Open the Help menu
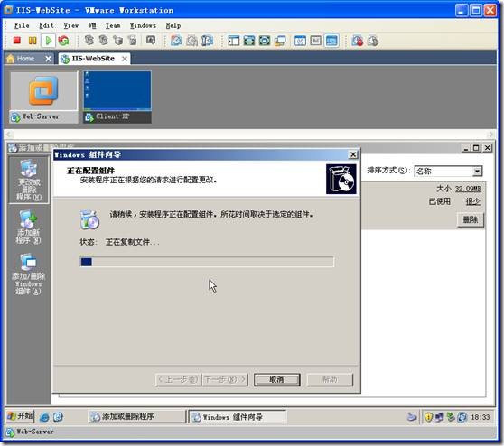This screenshot has height=446, width=504. (x=173, y=25)
